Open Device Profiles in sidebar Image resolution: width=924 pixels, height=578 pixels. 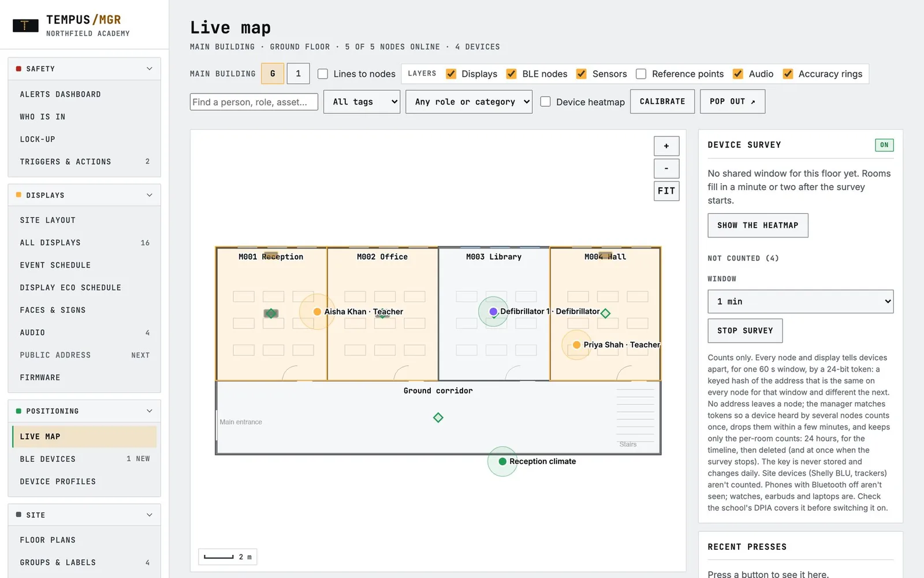(x=84, y=481)
